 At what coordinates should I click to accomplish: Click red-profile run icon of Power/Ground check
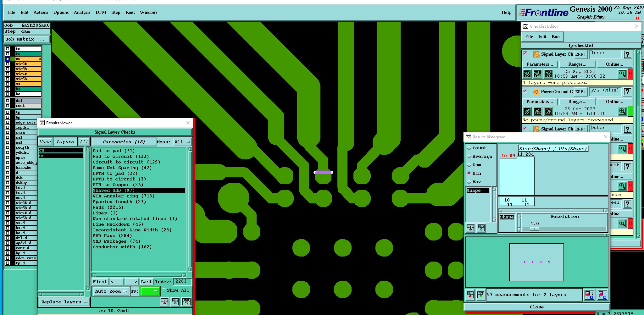pyautogui.click(x=548, y=112)
